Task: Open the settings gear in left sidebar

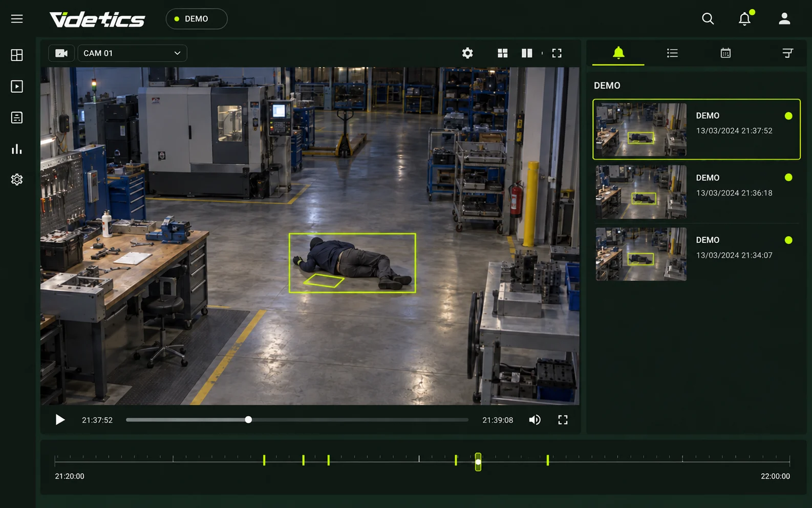Action: [x=17, y=180]
